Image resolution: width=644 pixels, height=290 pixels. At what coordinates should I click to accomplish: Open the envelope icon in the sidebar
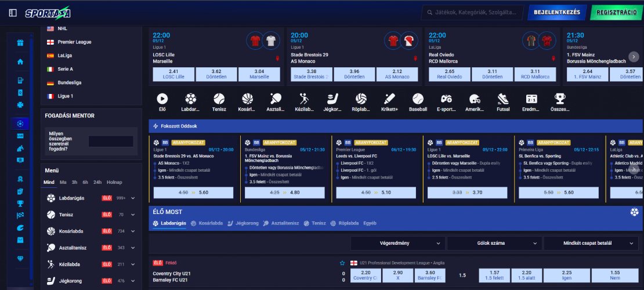pyautogui.click(x=20, y=240)
